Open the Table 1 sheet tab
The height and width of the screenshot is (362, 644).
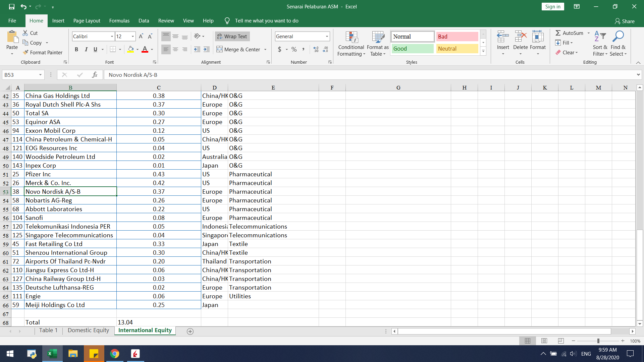[x=48, y=330]
